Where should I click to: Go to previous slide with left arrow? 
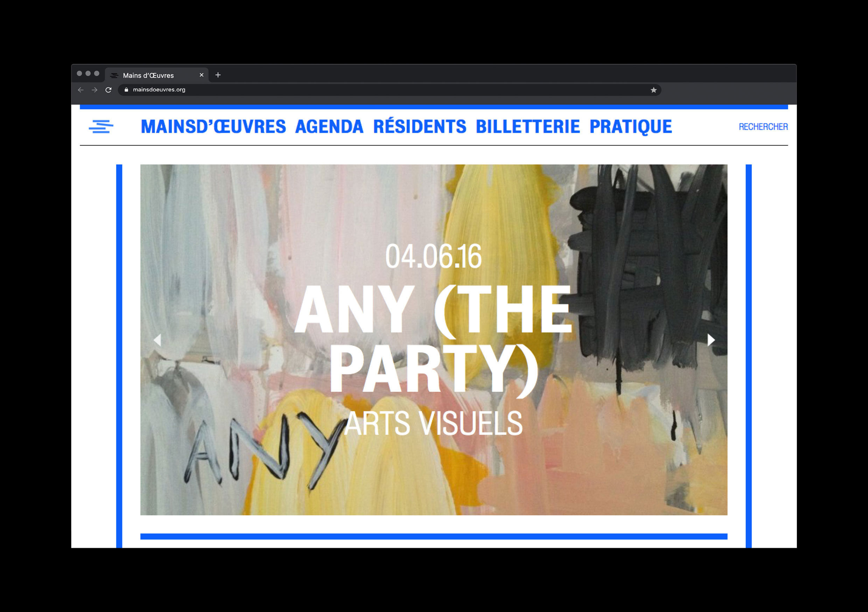157,340
